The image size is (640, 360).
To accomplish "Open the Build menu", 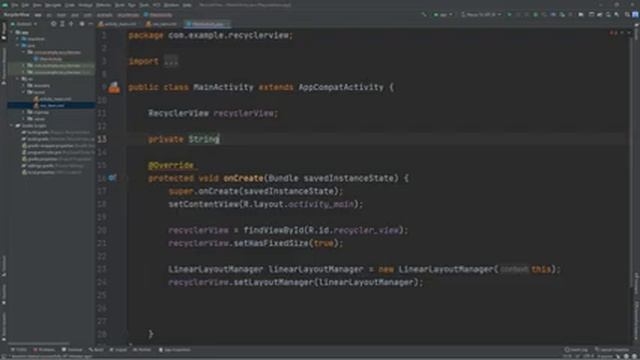I will tap(120, 5).
